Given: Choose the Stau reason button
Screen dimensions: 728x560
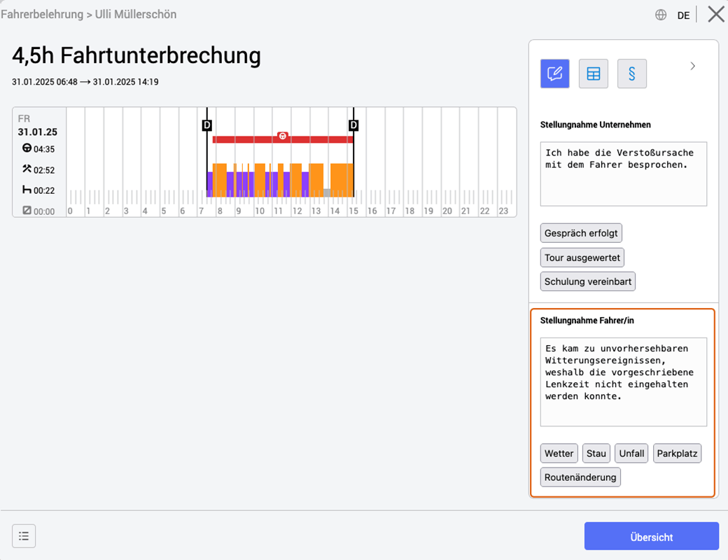Looking at the screenshot, I should pyautogui.click(x=596, y=453).
